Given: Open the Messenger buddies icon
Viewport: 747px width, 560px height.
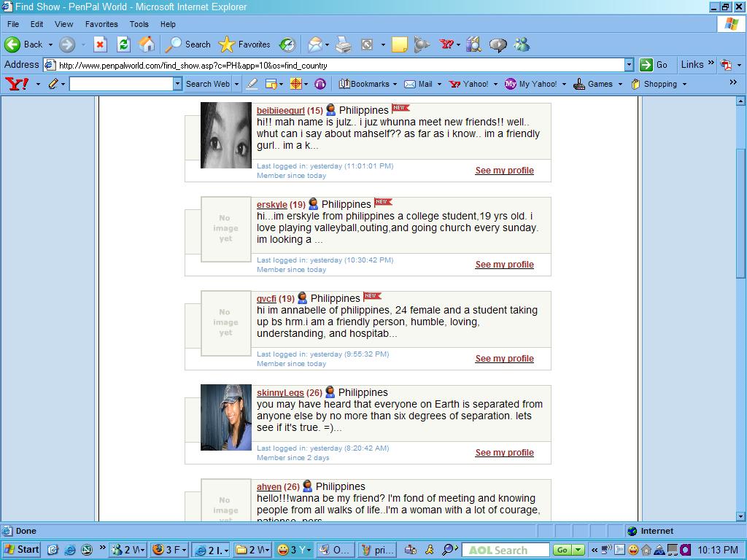Looking at the screenshot, I should (522, 44).
